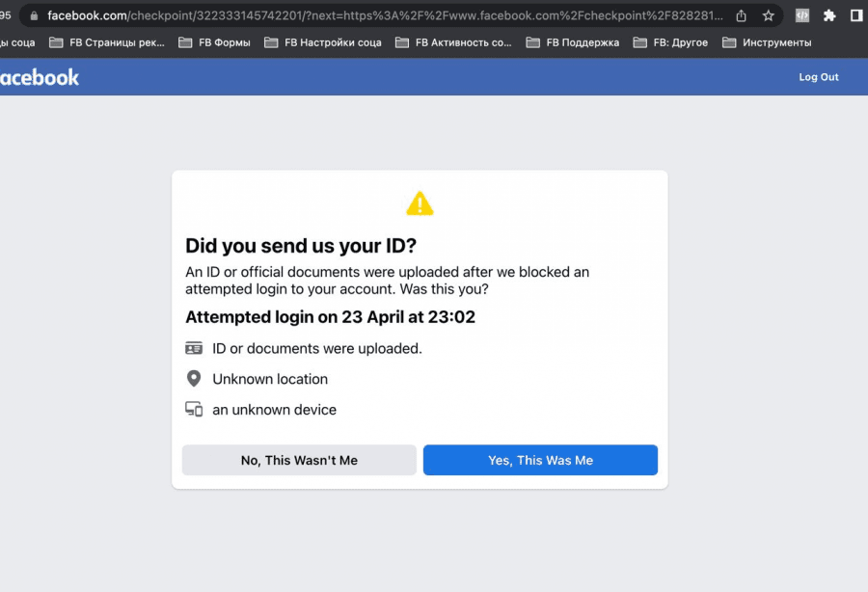The image size is (868, 592).
Task: Focus the facebook.com address bar
Action: 385,15
